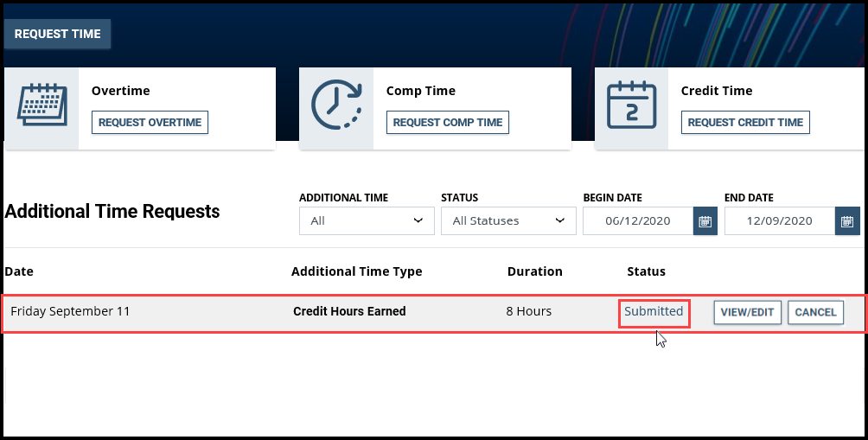This screenshot has height=440, width=868.
Task: Click the 8 Hours duration cell
Action: tap(528, 311)
